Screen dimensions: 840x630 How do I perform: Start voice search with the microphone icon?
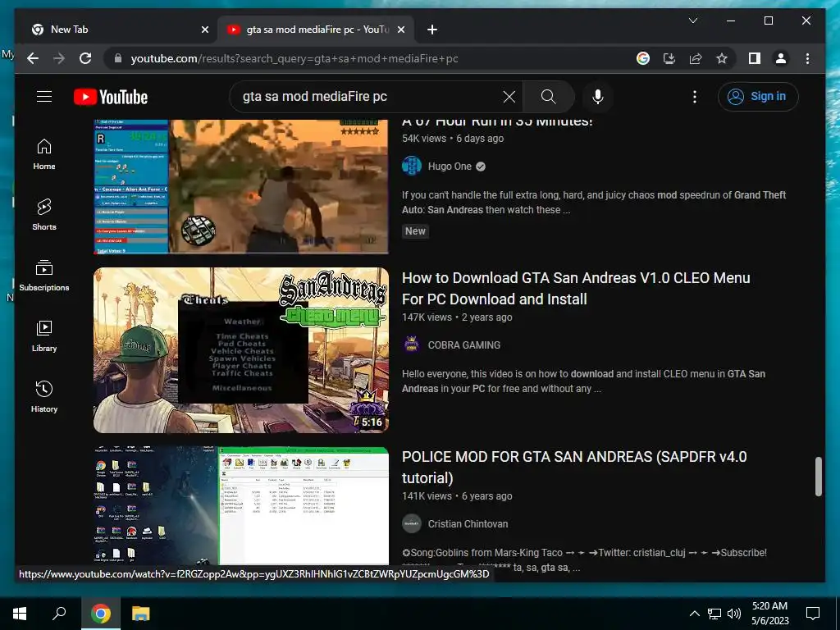pos(598,97)
